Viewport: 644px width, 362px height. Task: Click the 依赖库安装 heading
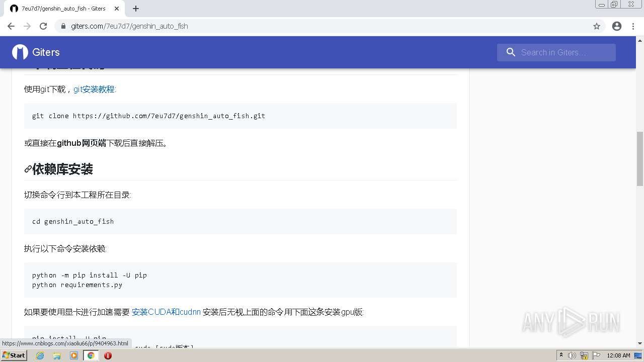(62, 169)
